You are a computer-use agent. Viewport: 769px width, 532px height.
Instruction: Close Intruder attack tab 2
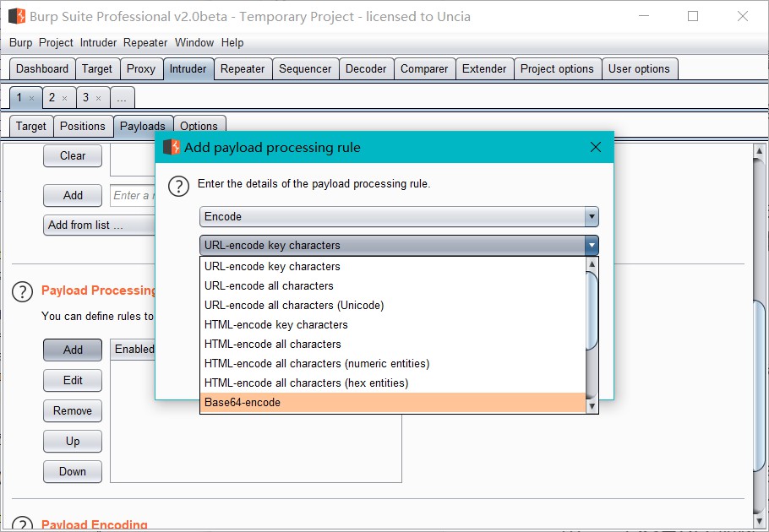(x=65, y=99)
